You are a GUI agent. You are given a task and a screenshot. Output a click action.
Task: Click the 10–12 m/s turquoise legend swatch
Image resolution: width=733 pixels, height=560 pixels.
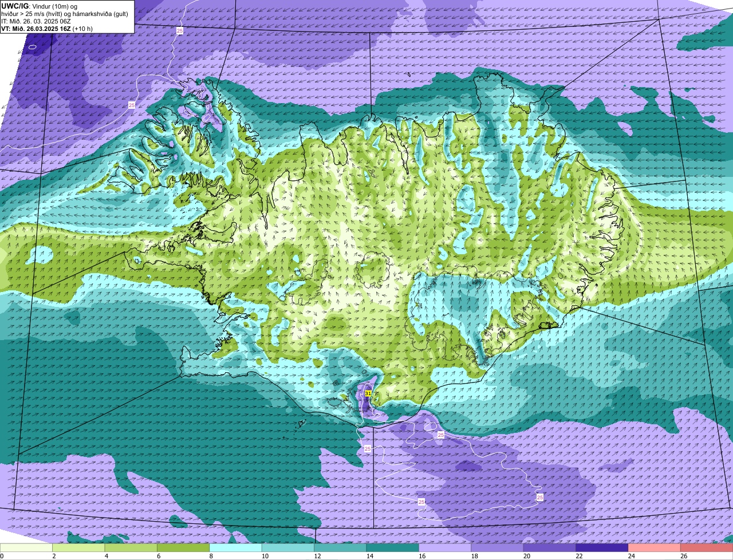(288, 547)
